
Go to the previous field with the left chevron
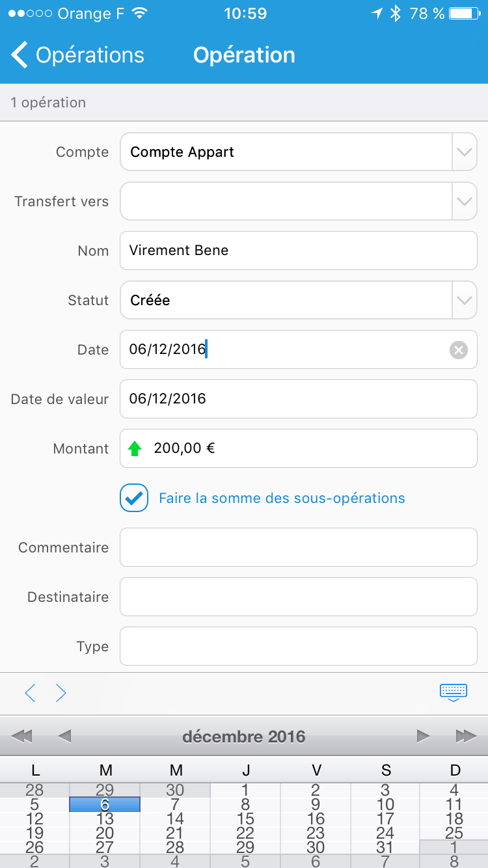tap(30, 693)
